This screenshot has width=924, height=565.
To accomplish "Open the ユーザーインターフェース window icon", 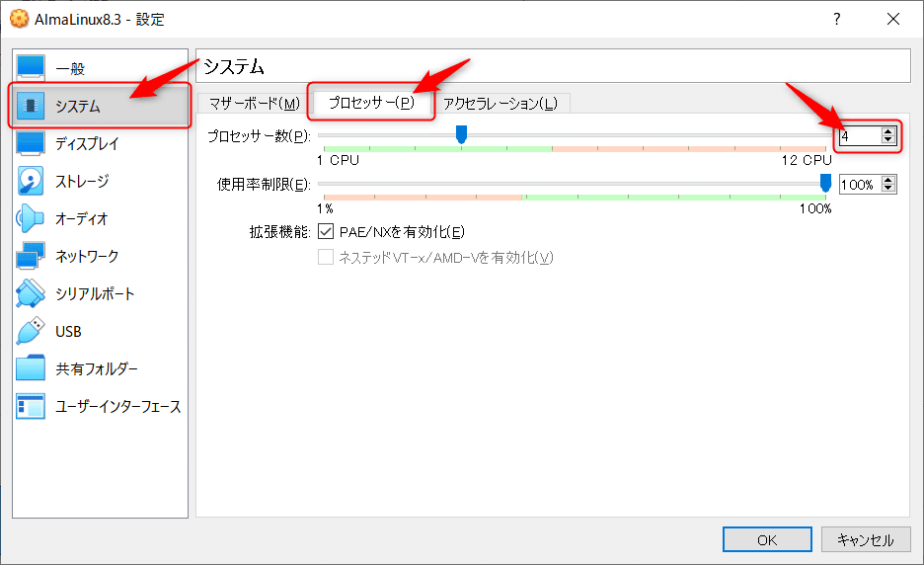I will click(31, 406).
